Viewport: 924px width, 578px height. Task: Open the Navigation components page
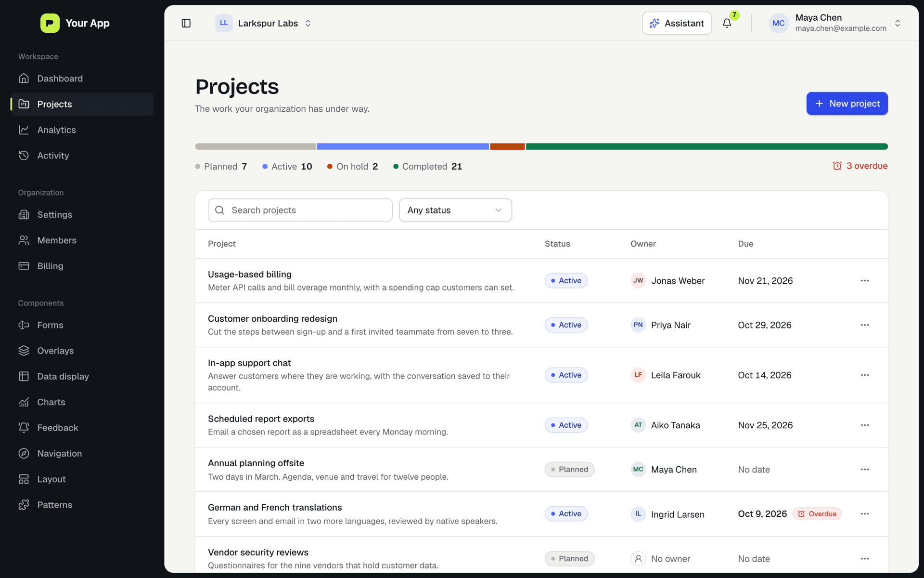click(82, 453)
